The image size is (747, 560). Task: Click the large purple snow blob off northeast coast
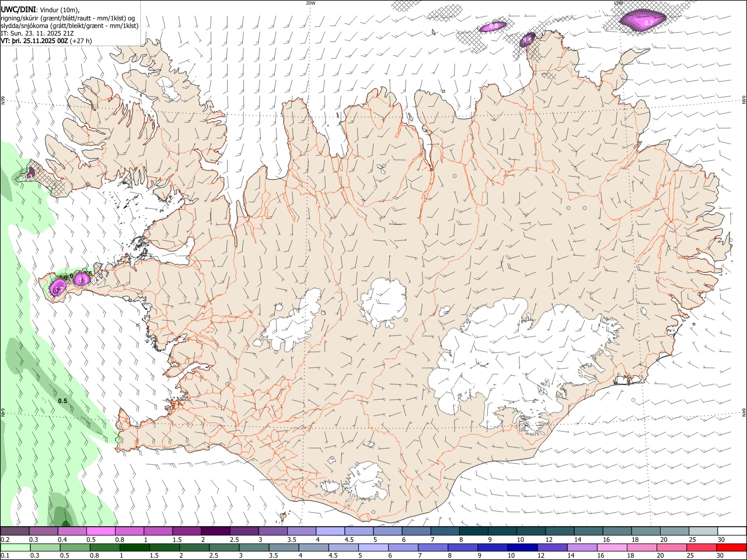[643, 20]
